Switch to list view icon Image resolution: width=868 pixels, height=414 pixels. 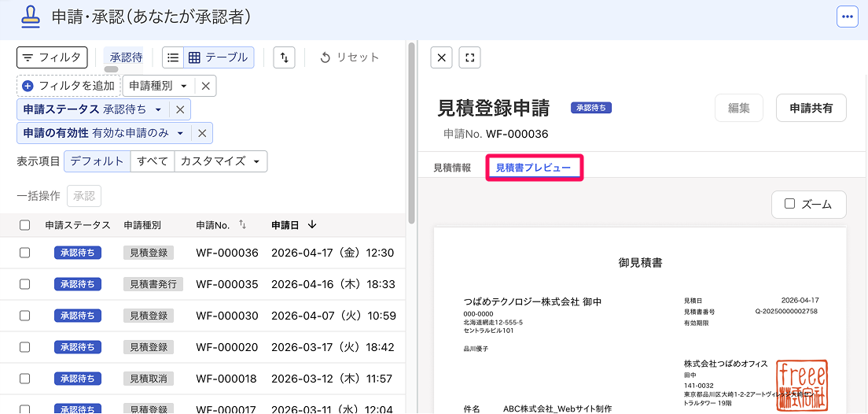coord(173,57)
